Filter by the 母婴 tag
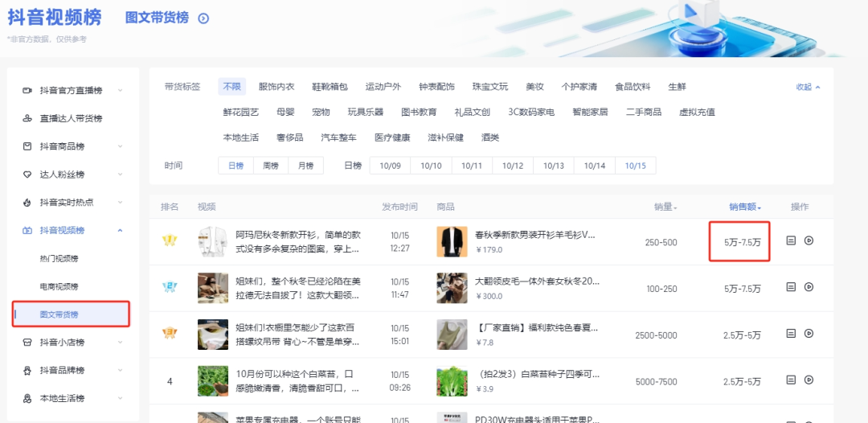 285,112
